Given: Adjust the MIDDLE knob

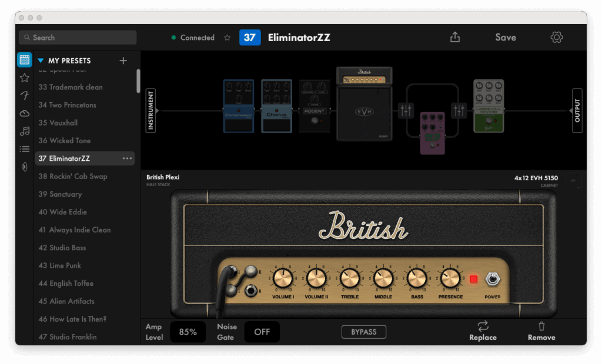Looking at the screenshot, I should (383, 278).
